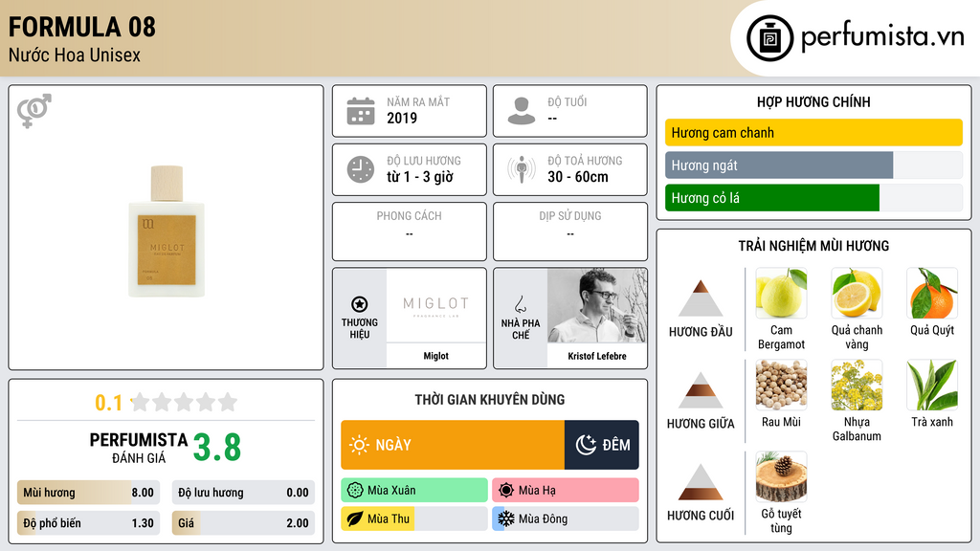This screenshot has width=980, height=551.
Task: Click the Trải nghiệm mùi hương heading
Action: tap(813, 246)
